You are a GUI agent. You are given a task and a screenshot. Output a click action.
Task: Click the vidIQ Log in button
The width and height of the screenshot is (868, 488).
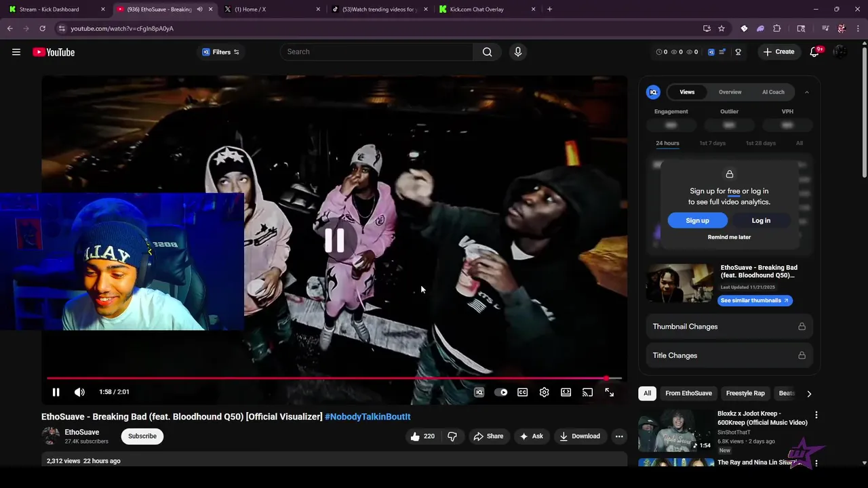coord(761,221)
